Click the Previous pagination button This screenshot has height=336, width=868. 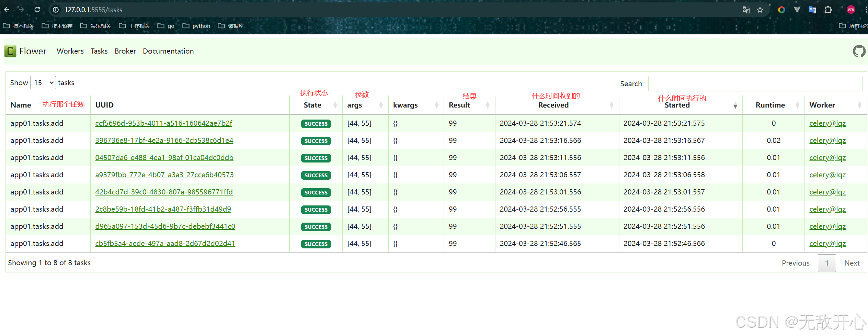(796, 263)
